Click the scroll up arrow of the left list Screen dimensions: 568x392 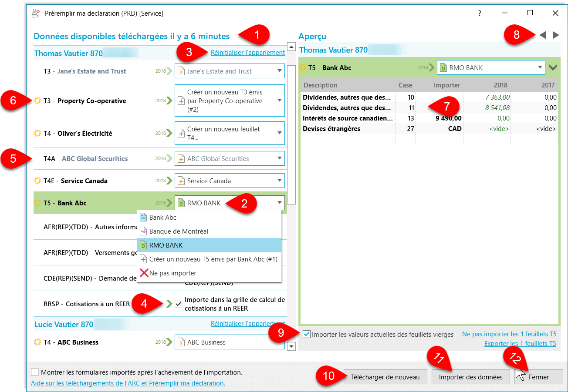(292, 47)
